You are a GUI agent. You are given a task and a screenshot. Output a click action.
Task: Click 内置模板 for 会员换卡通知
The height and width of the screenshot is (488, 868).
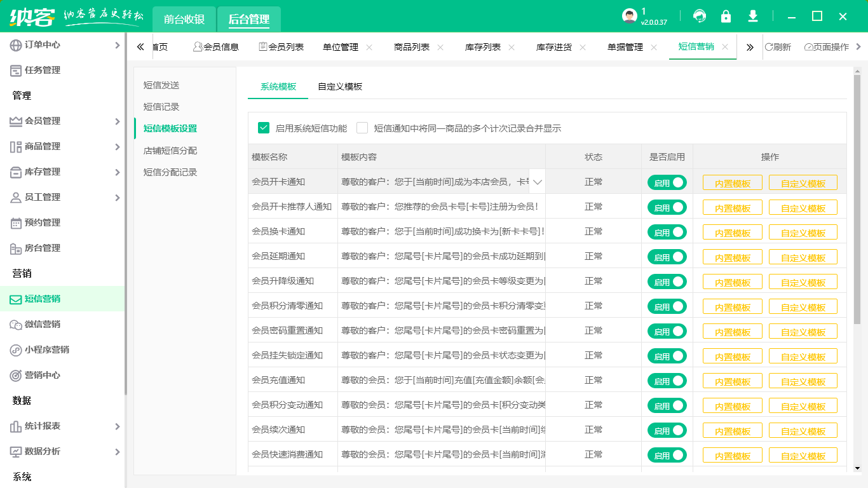click(731, 231)
